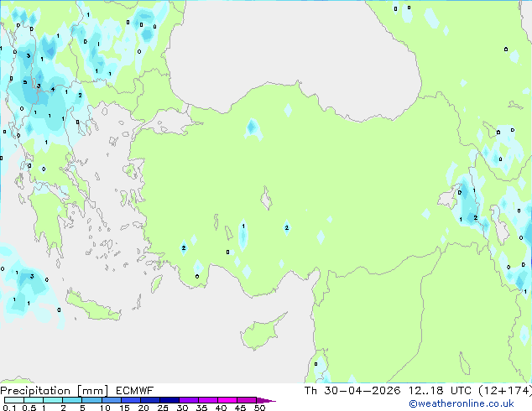
Task: Click the legend label '0.1'
Action: click(9, 408)
